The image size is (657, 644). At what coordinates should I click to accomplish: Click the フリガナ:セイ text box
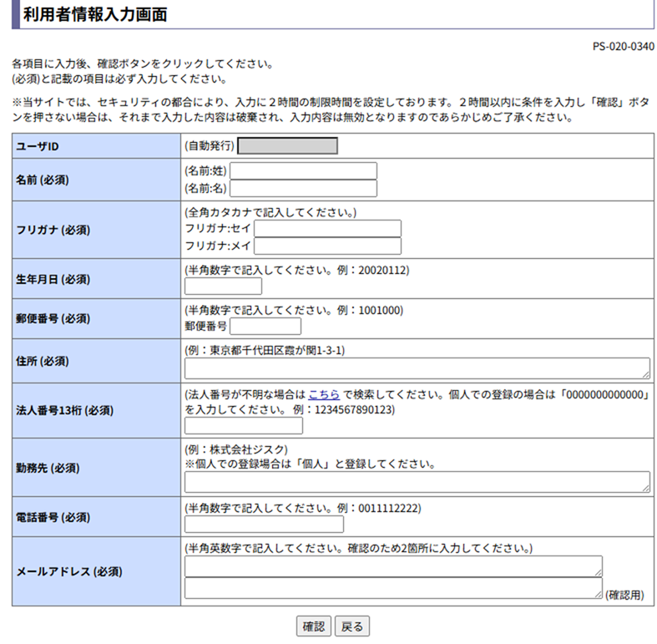pos(327,229)
